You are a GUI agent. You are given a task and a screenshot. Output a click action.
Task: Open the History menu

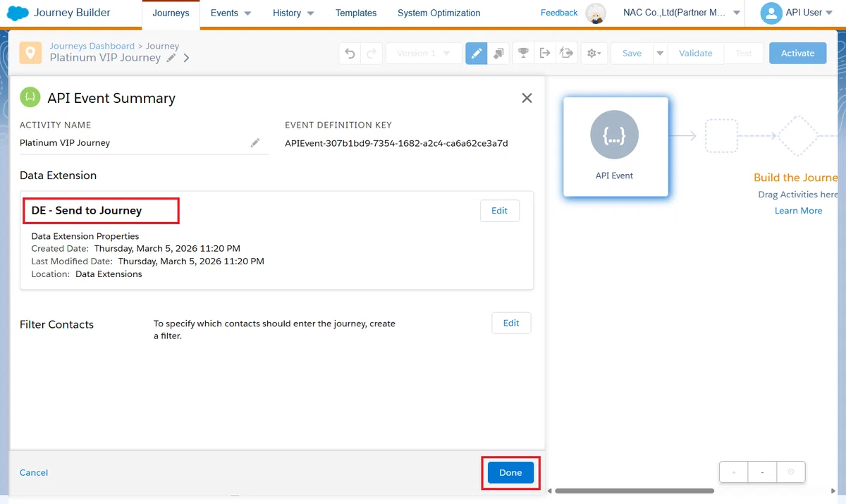point(293,13)
